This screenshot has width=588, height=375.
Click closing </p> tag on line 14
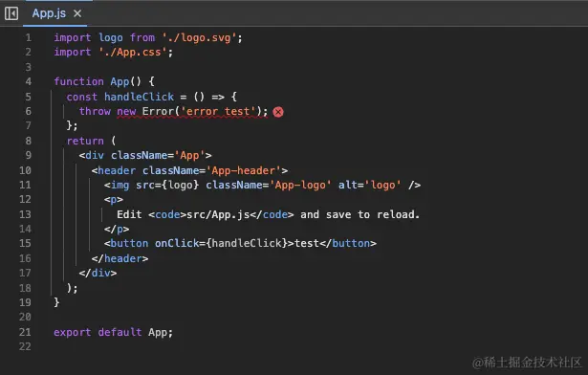[x=117, y=229]
